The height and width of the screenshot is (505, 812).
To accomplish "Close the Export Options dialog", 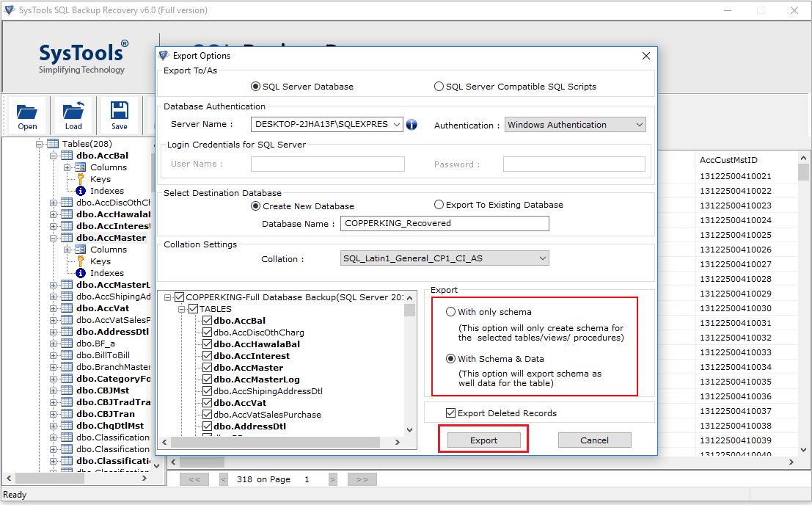I will coord(645,56).
